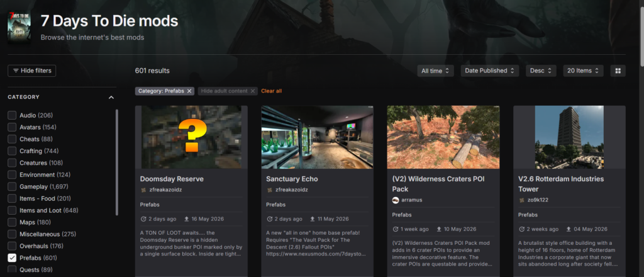Check the Overhauls category checkbox

(12, 246)
